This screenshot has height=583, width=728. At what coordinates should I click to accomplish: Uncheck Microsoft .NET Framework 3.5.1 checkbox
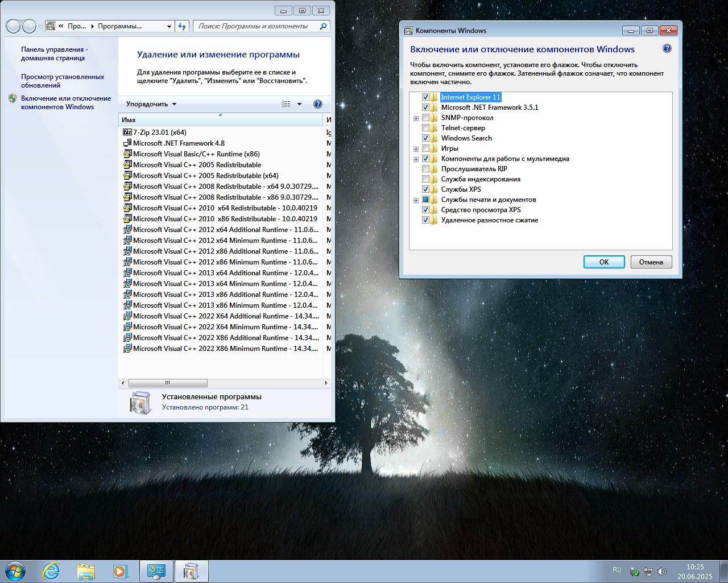coord(425,107)
